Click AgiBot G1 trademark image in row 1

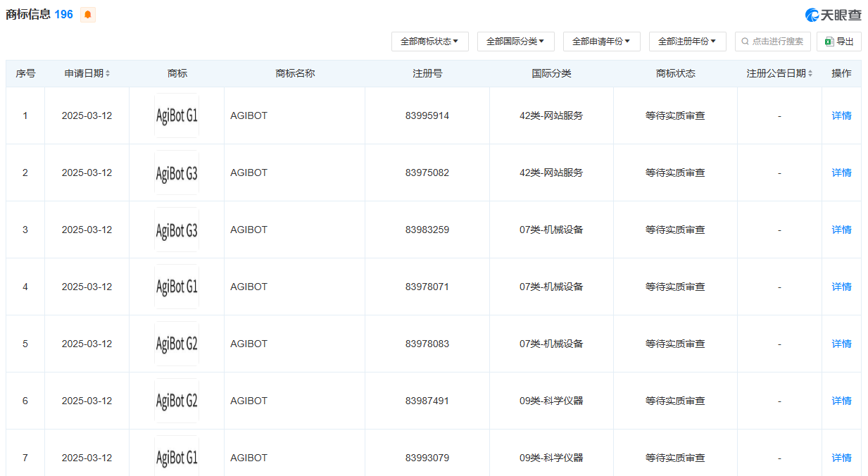pyautogui.click(x=177, y=115)
